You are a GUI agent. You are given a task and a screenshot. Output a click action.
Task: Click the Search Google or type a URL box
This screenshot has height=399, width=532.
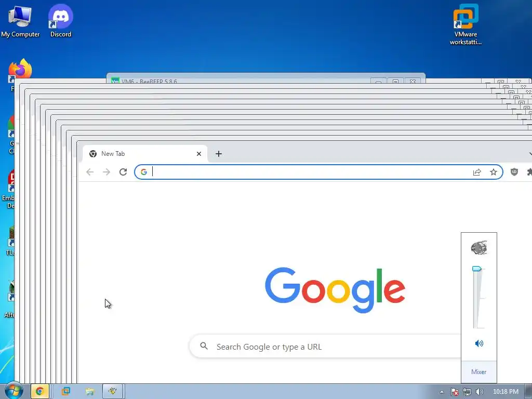326,347
